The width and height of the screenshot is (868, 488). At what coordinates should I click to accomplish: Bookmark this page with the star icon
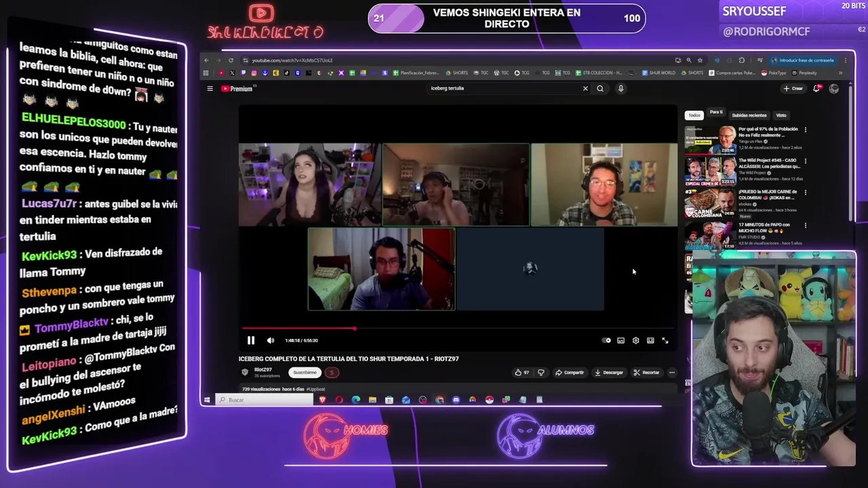pos(700,60)
